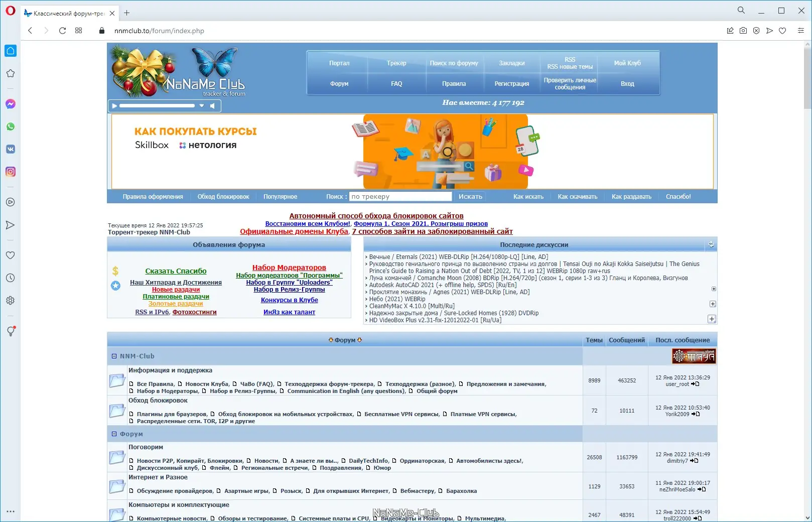Screen dimensions: 812x522
Task: Open Набор Модераторов link
Action: click(289, 268)
